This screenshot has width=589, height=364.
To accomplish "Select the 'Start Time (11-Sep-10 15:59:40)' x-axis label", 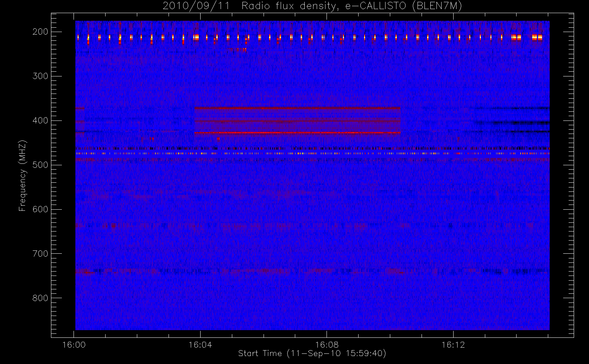I will [312, 353].
